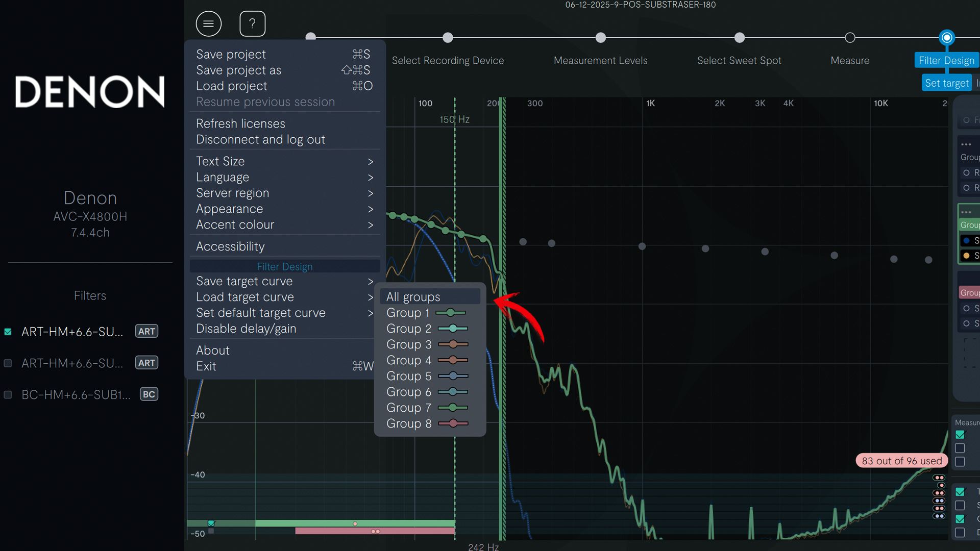Click the BC badge on the BC-HM filter
The height and width of the screenshot is (551, 980).
coord(149,394)
